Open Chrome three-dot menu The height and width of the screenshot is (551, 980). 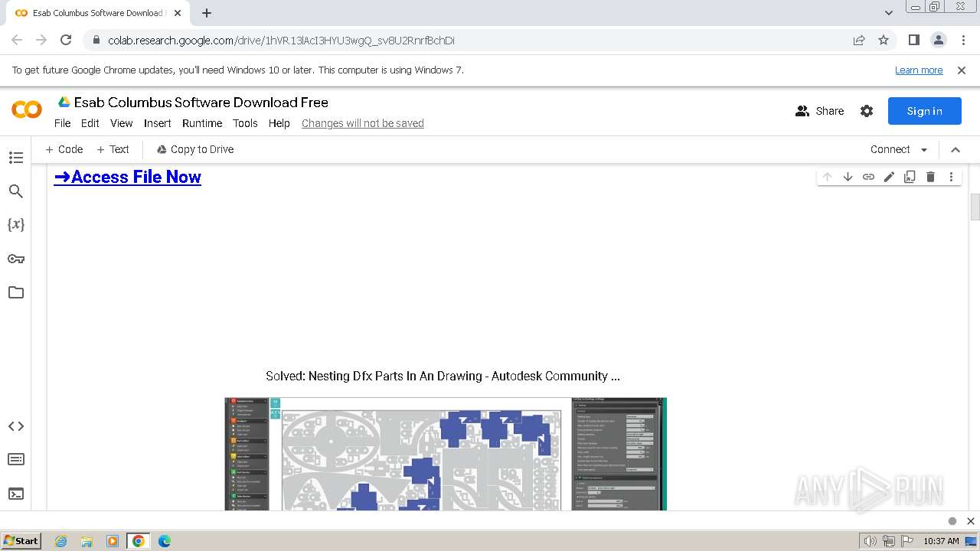coord(962,41)
